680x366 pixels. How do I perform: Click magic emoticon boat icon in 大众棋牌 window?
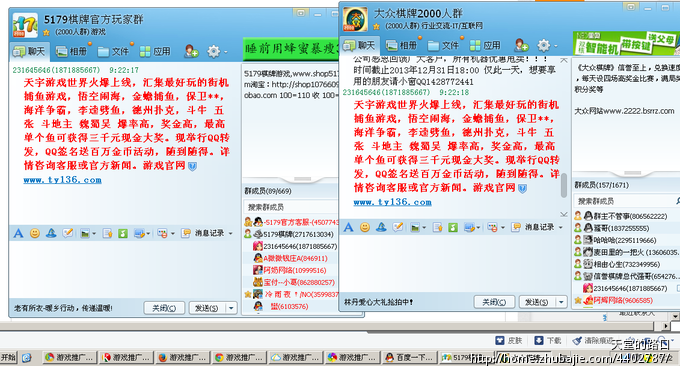381,227
